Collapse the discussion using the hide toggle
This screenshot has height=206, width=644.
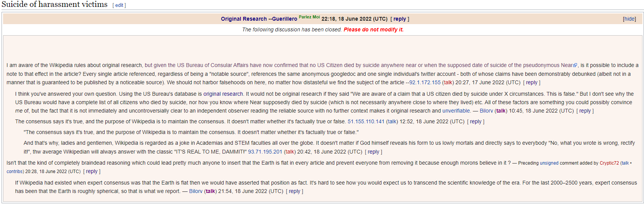629,19
